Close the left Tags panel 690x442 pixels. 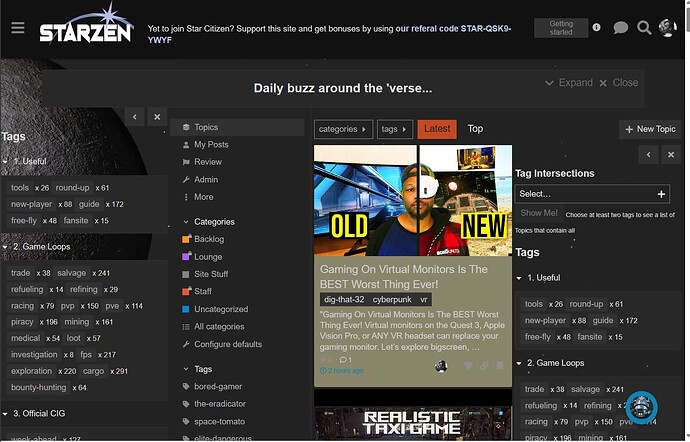click(157, 117)
